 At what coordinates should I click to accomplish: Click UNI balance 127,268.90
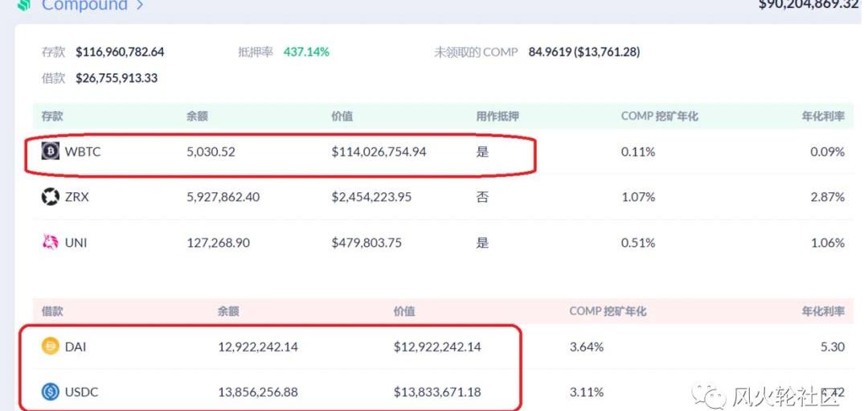click(218, 243)
